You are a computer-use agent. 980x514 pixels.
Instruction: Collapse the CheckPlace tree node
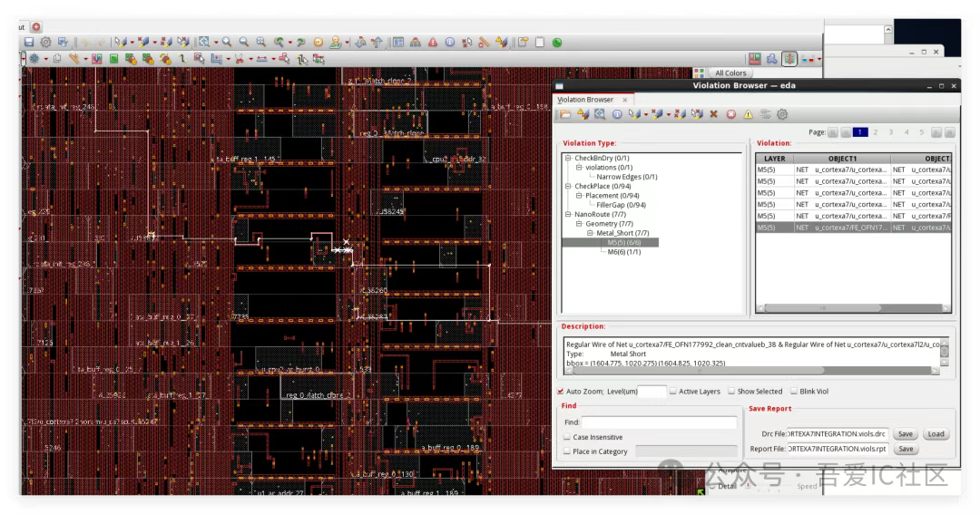(x=568, y=186)
